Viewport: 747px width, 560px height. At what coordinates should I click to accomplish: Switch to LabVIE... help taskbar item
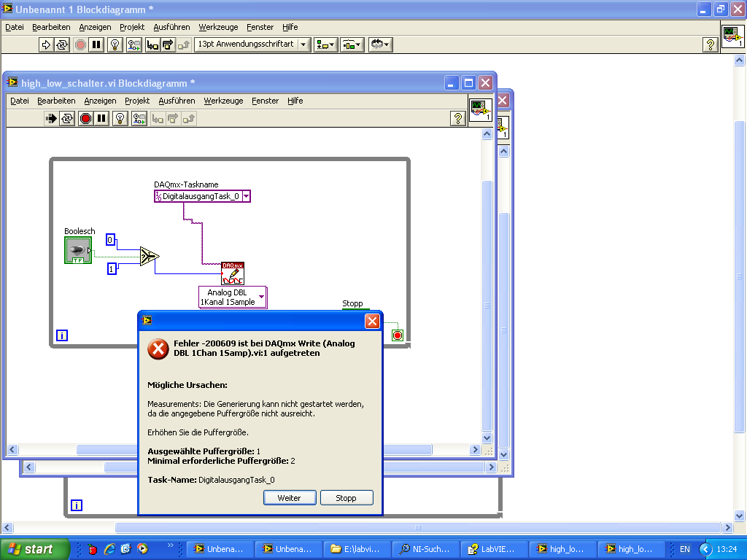coord(495,549)
